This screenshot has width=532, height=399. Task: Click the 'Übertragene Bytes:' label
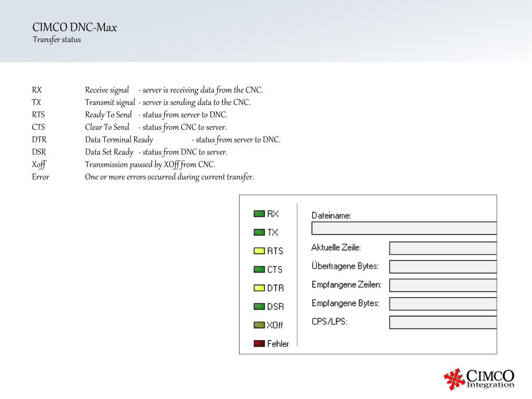tap(345, 266)
